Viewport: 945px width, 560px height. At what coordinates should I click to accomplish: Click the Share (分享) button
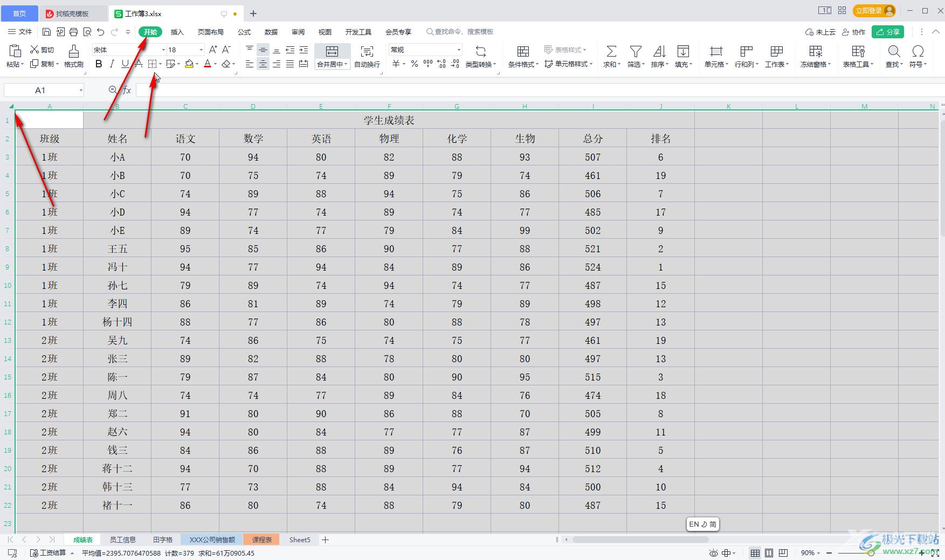coord(888,32)
